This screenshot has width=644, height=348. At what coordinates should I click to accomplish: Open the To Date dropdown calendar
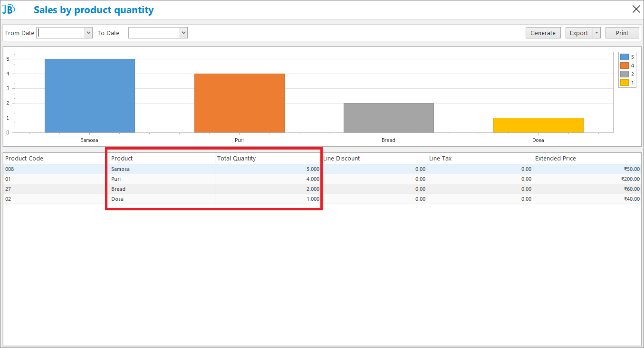pyautogui.click(x=184, y=33)
